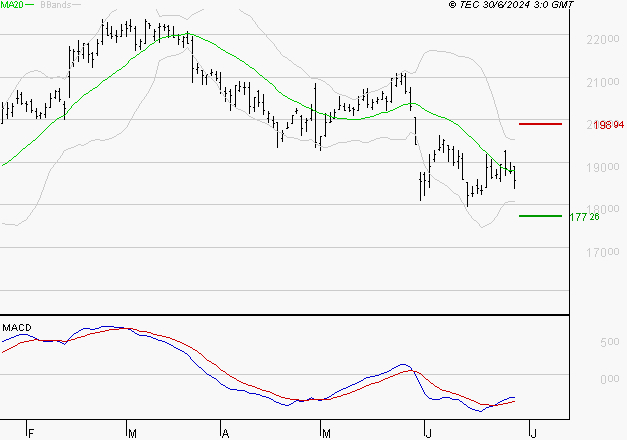Click the BBands legend label
Screen dimensions: 627x440
56,5
